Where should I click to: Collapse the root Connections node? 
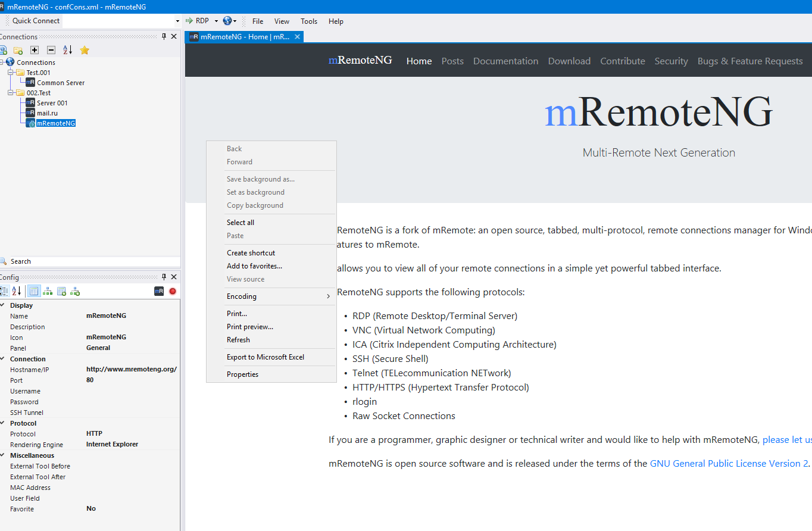2,62
